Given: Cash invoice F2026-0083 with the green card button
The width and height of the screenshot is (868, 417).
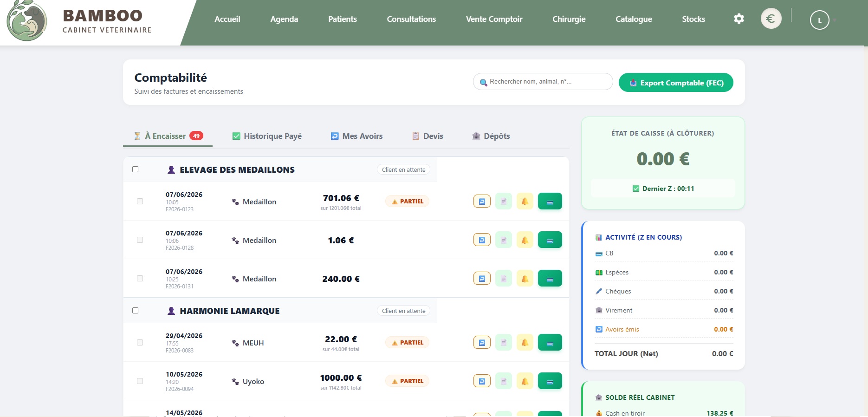Looking at the screenshot, I should 550,342.
